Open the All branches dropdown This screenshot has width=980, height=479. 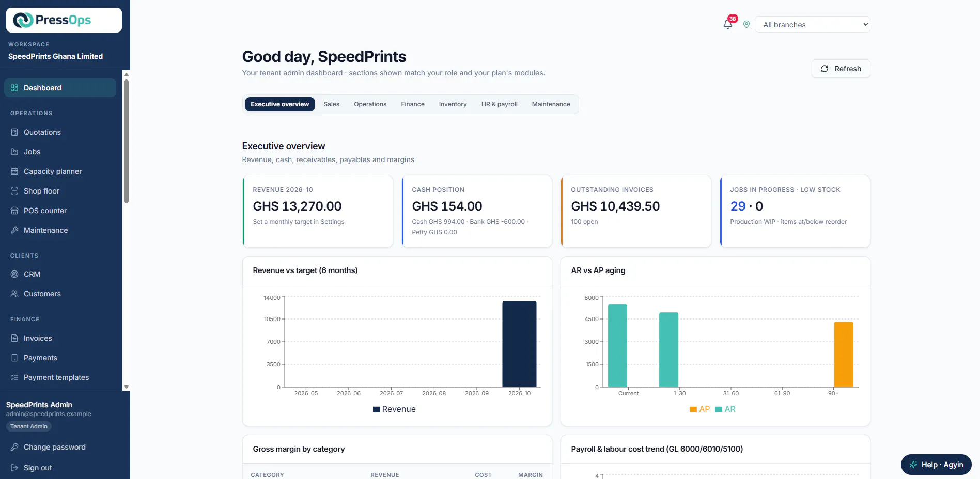tap(813, 24)
